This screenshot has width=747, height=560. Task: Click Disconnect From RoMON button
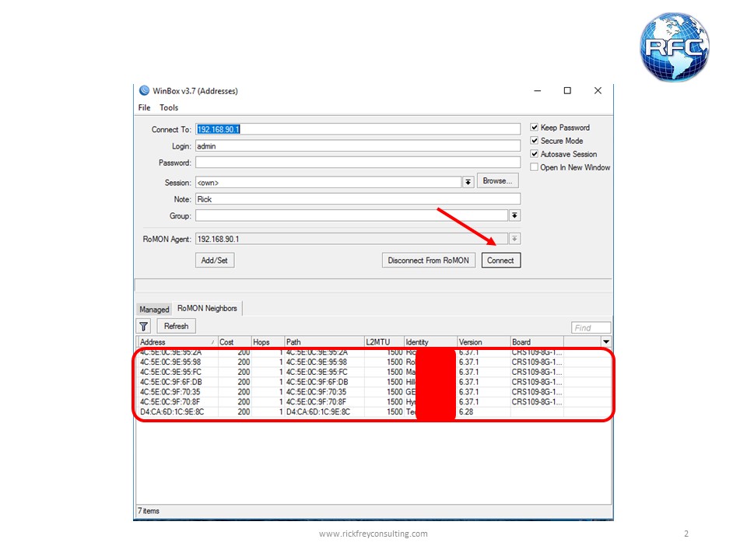point(428,261)
